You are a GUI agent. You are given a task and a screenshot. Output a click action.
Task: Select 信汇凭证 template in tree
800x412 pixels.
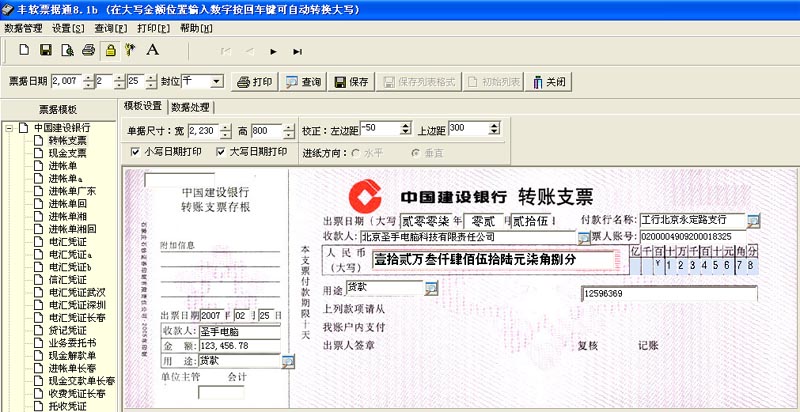(x=67, y=279)
